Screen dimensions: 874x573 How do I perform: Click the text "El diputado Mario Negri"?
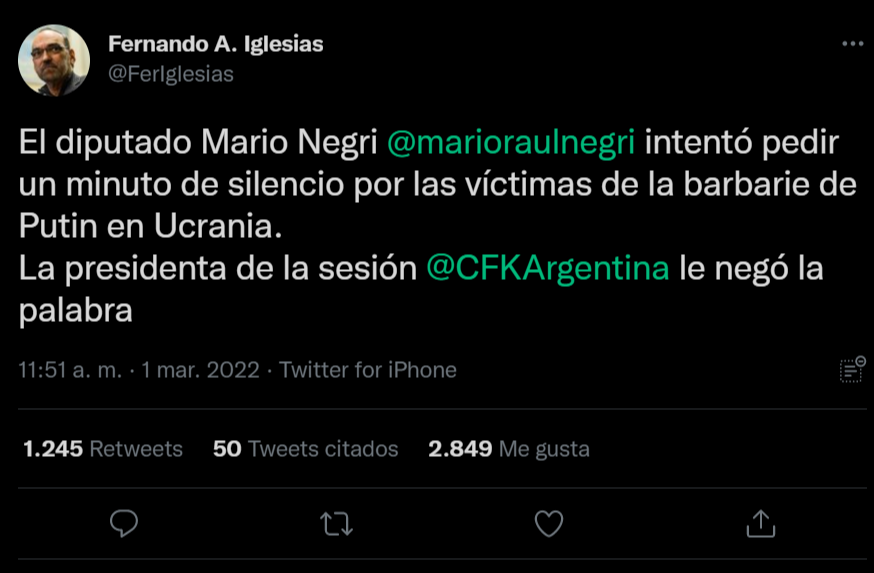point(197,142)
